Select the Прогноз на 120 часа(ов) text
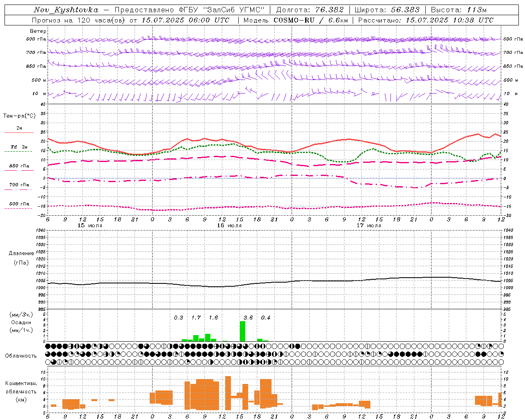The width and height of the screenshot is (525, 420). (79, 20)
